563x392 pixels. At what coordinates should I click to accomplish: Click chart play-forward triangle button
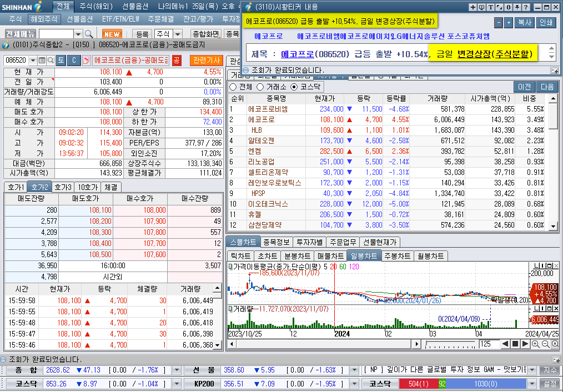pos(525,344)
